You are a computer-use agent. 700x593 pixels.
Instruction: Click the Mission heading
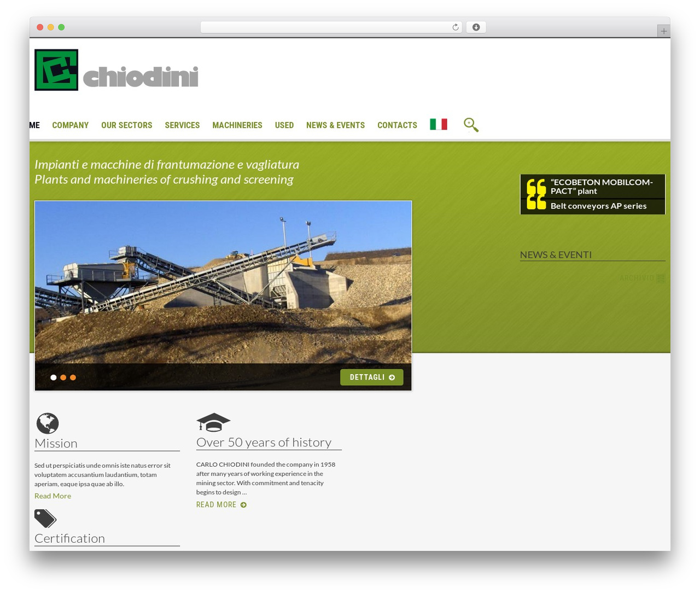coord(56,444)
